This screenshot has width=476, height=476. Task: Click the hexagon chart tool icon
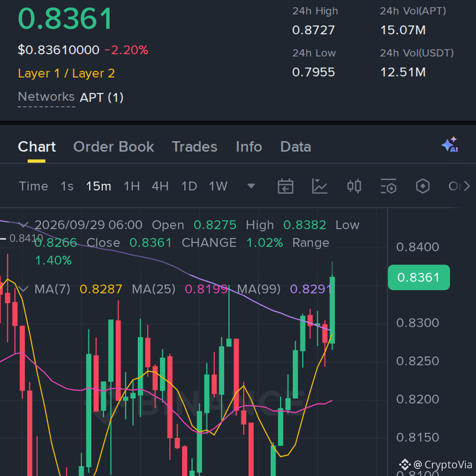click(423, 186)
